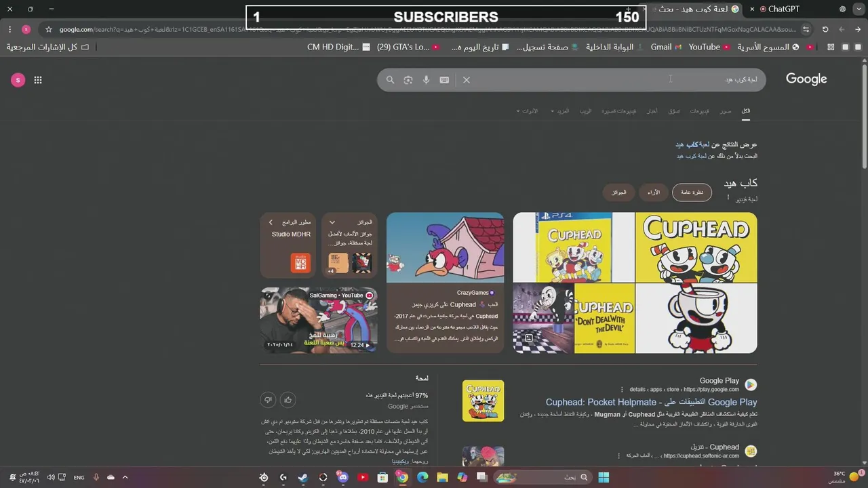Open File Explorer from the taskbar
Screen dimensions: 868x488
[442, 477]
